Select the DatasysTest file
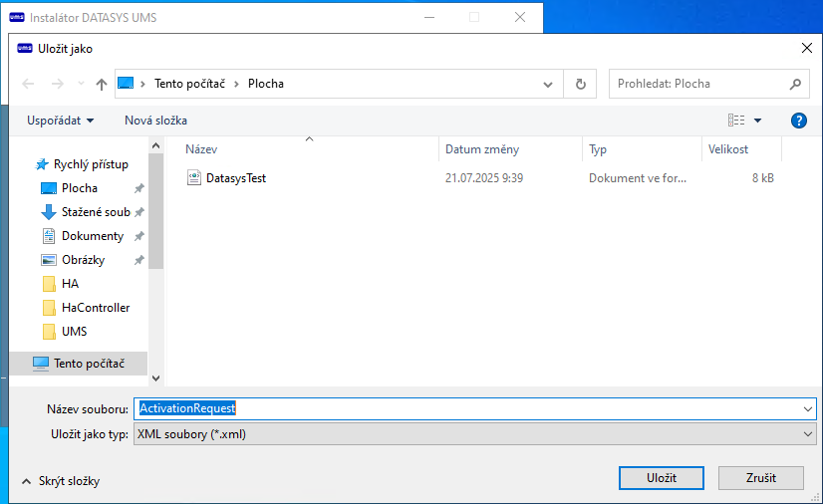 click(x=236, y=178)
